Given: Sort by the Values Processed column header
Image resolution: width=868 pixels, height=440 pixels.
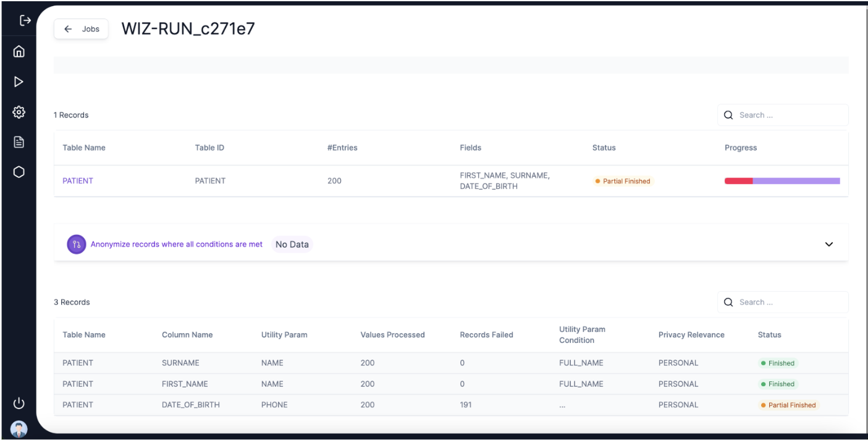Looking at the screenshot, I should [392, 335].
